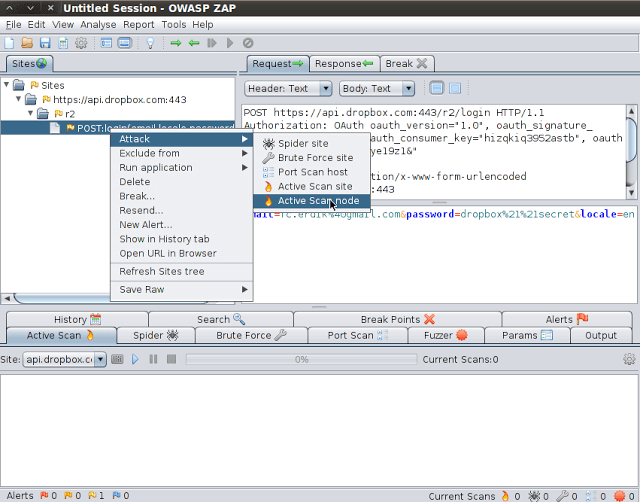Image resolution: width=640 pixels, height=502 pixels.
Task: Choose Active Scan node from submenu
Action: coord(312,201)
